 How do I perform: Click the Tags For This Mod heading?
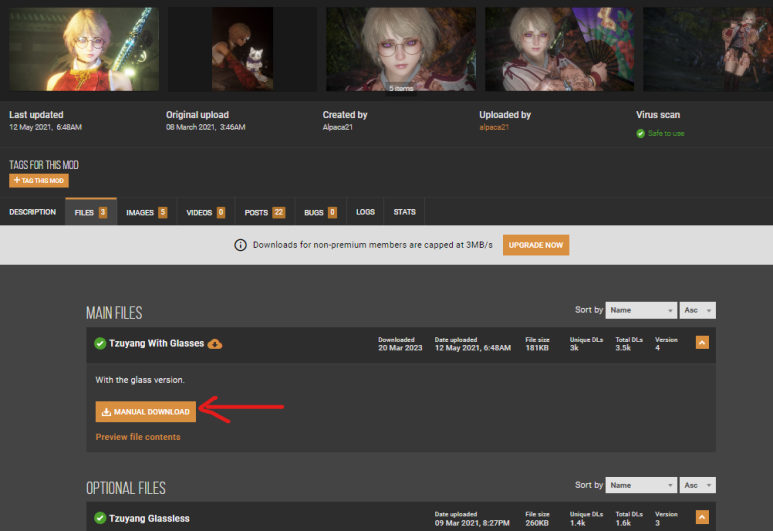point(43,165)
